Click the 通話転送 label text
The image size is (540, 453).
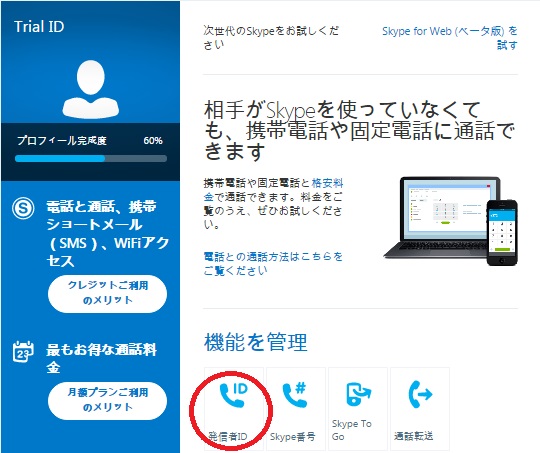click(x=414, y=436)
